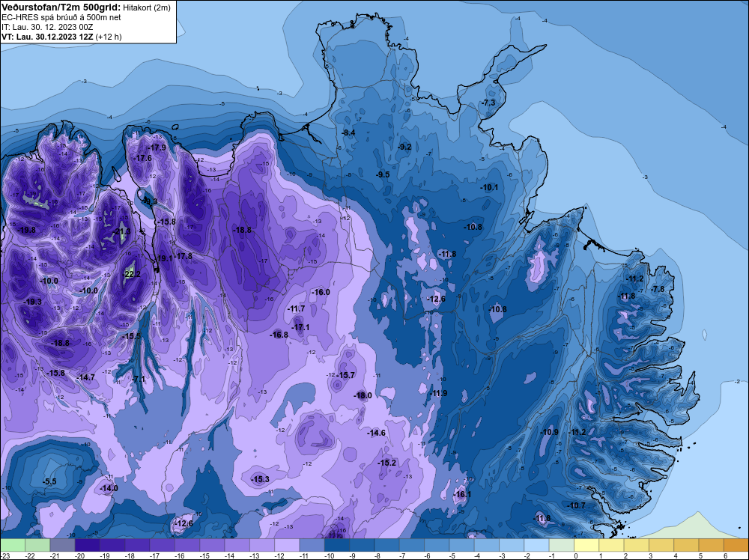Image resolution: width=749 pixels, height=560 pixels.
Task: Select the legend swatch between -22 and -21
Action: [37, 545]
